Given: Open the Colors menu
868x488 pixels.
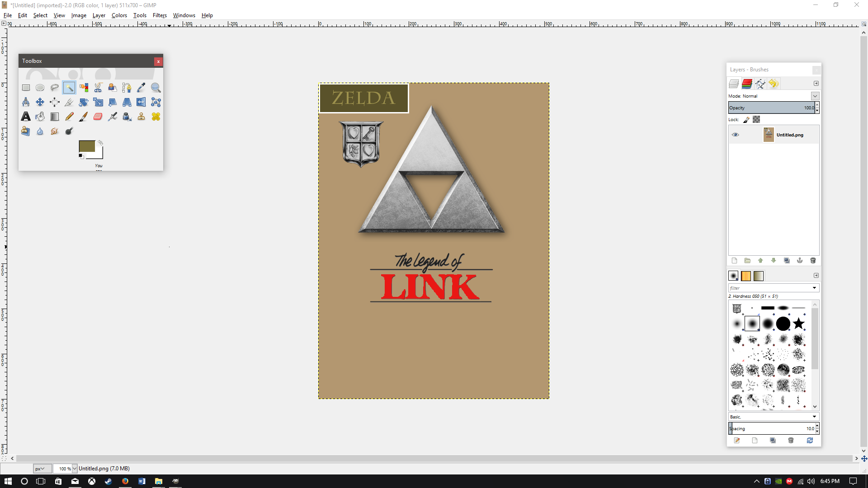Looking at the screenshot, I should [x=119, y=15].
